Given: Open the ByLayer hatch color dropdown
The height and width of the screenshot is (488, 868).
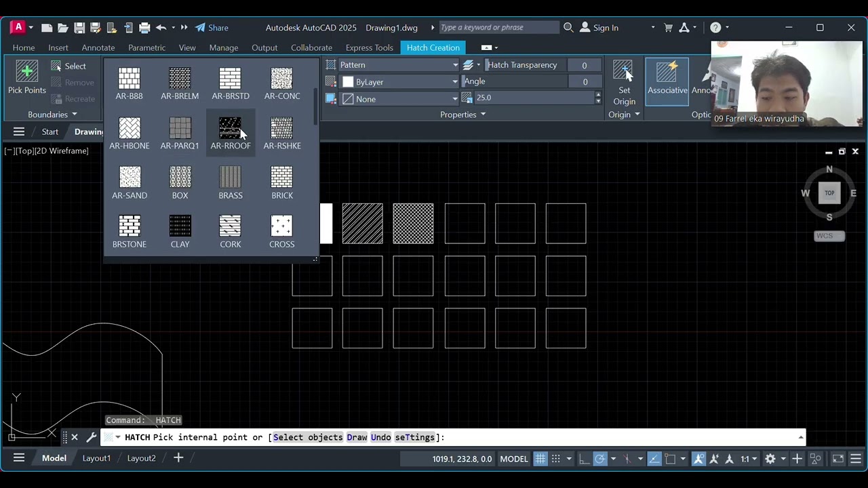Looking at the screenshot, I should click(x=399, y=82).
